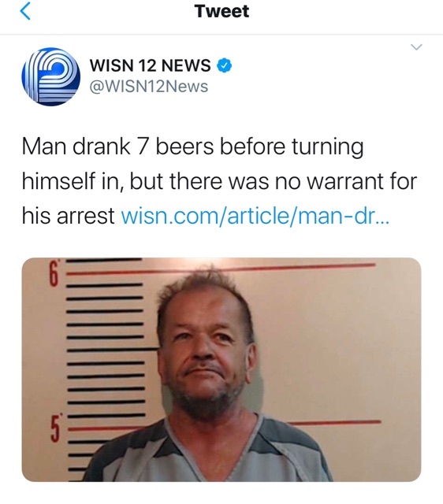443x504 pixels.
Task: Tap the red height line beside man's shoulder
Action: point(333,423)
